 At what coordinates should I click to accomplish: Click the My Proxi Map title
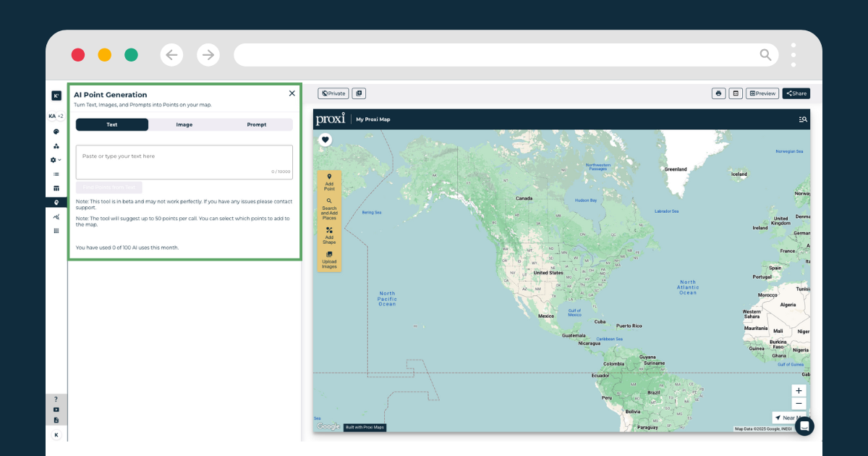click(x=373, y=119)
